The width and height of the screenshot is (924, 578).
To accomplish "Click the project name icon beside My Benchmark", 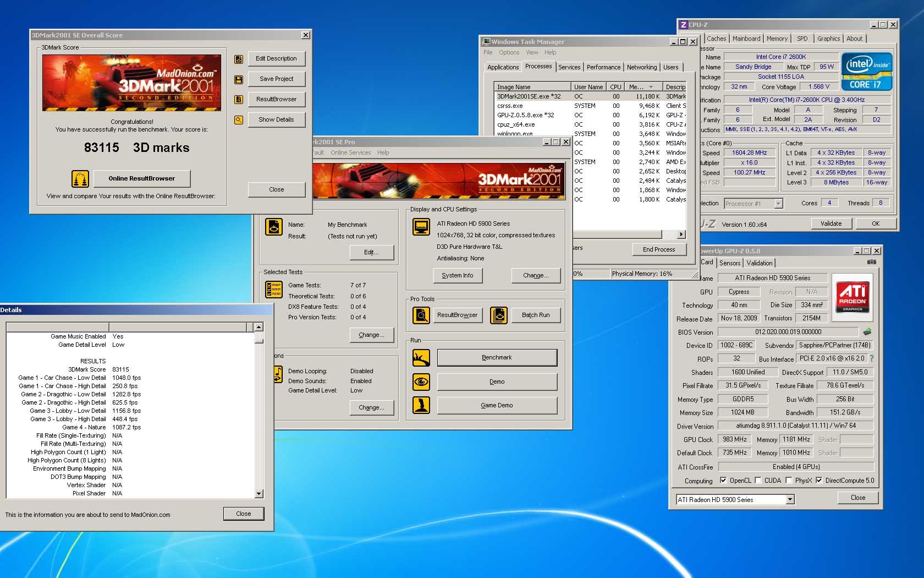I will 274,227.
